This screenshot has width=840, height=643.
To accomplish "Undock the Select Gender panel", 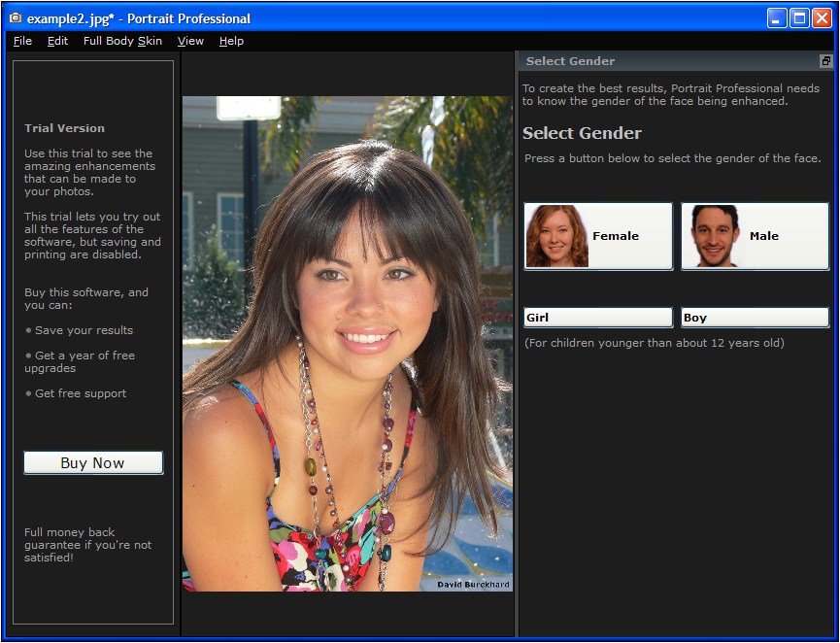I will [826, 61].
